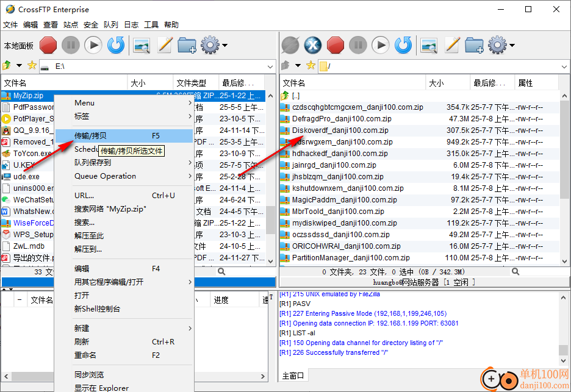This screenshot has width=571, height=392.
Task: Select 传输/拷贝 in the context menu
Action: tap(124, 136)
